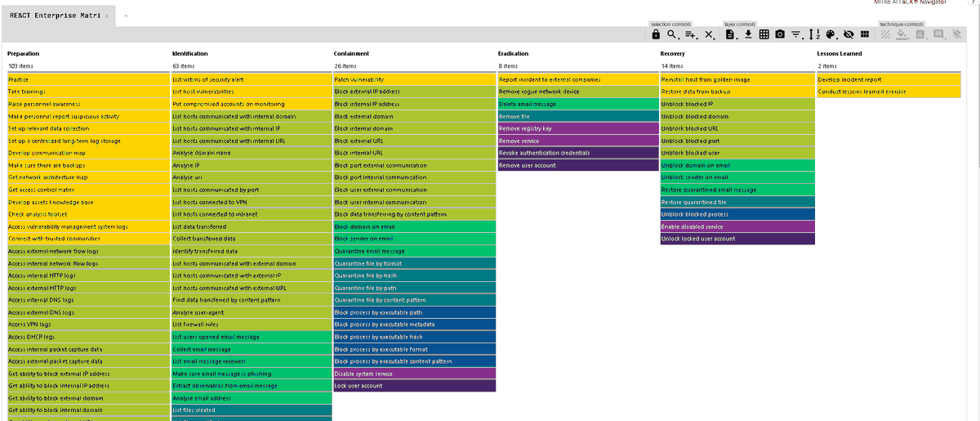The image size is (980, 421).
Task: Open the multi-select list-plus dropdown
Action: click(x=691, y=34)
